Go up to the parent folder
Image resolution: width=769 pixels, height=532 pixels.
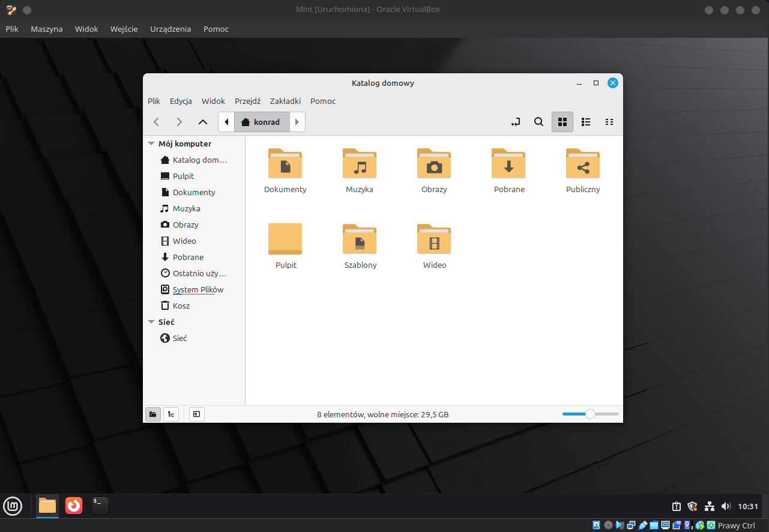coord(203,122)
